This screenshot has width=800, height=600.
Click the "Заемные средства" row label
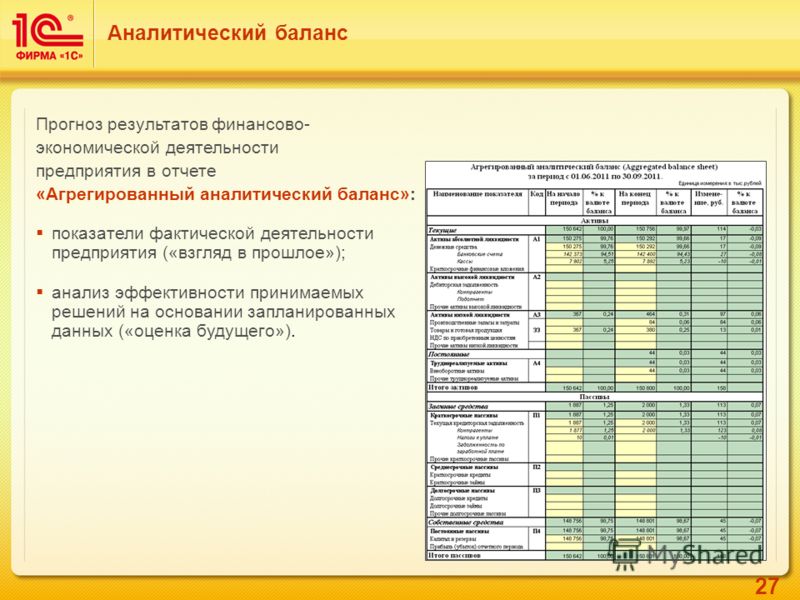[458, 407]
